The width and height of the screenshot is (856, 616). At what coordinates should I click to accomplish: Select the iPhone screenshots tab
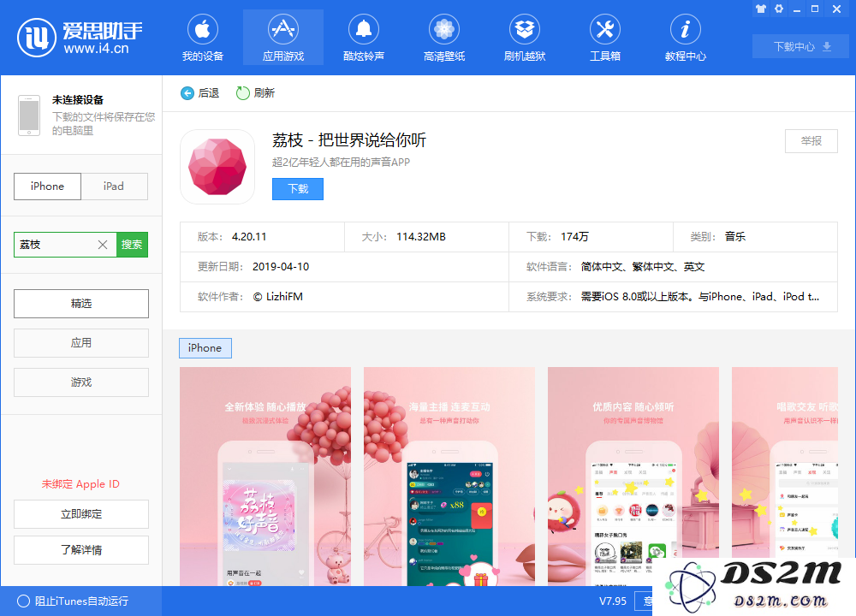click(205, 348)
